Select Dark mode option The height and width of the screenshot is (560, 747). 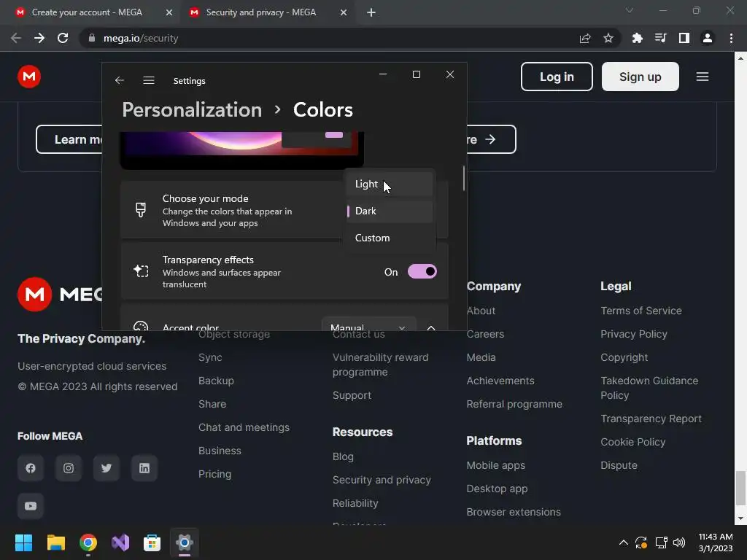coord(390,211)
